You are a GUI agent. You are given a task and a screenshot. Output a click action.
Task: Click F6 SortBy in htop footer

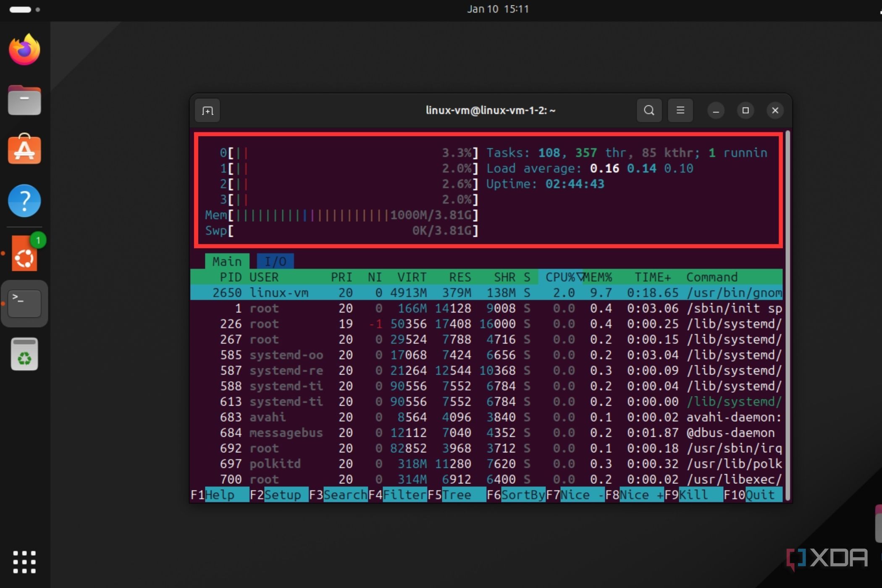[516, 495]
